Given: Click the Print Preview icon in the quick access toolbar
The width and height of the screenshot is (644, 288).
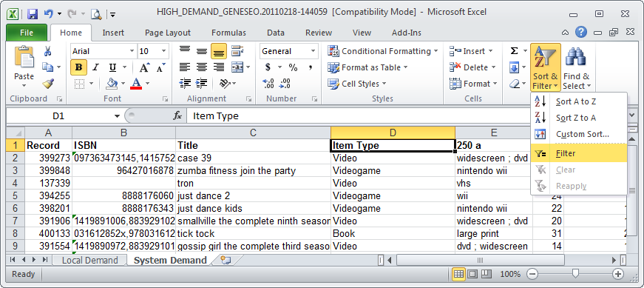Looking at the screenshot, I should [95, 14].
